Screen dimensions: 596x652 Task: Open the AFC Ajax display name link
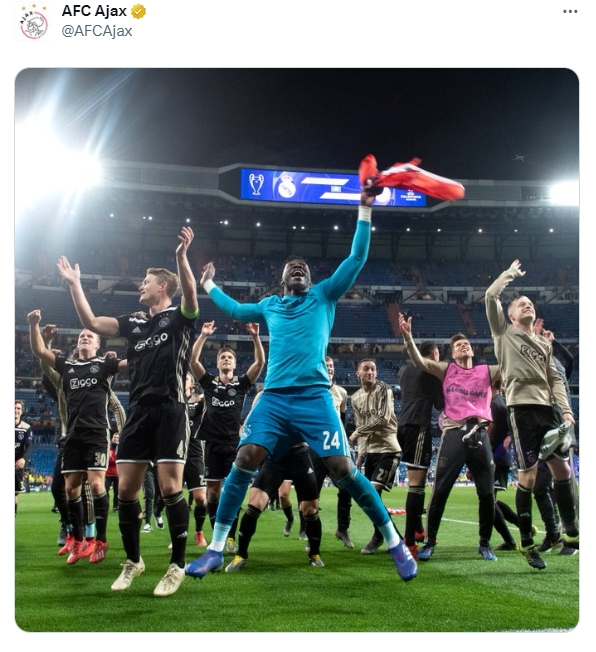[94, 11]
